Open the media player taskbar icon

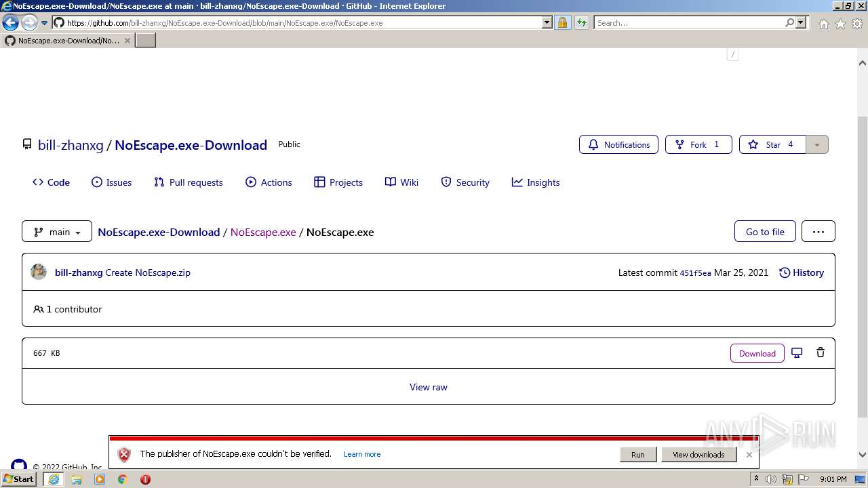point(100,479)
